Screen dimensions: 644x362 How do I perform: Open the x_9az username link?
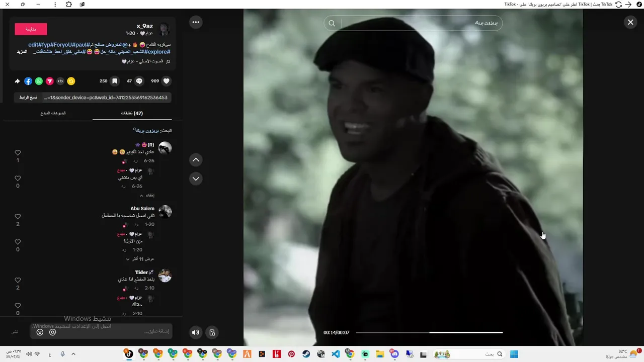click(x=144, y=26)
